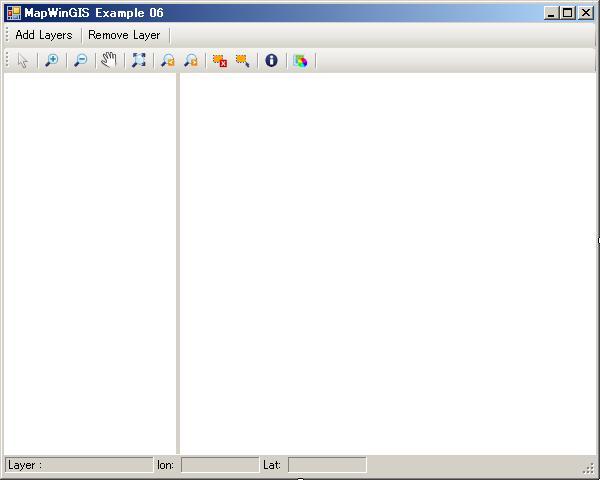Click the Zoom to Full Extent icon
600x480 pixels.
(x=139, y=60)
